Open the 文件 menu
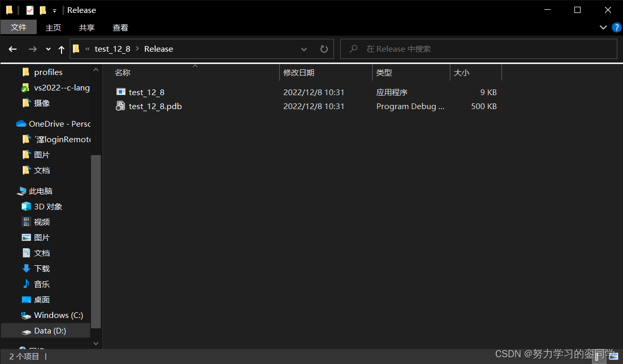The image size is (623, 364). 19,27
